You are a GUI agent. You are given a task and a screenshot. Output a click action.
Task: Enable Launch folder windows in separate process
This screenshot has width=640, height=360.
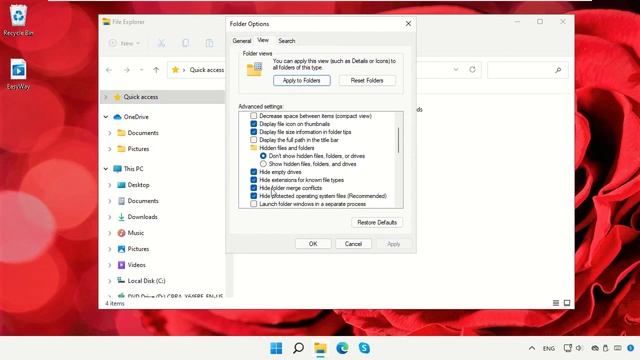[253, 204]
